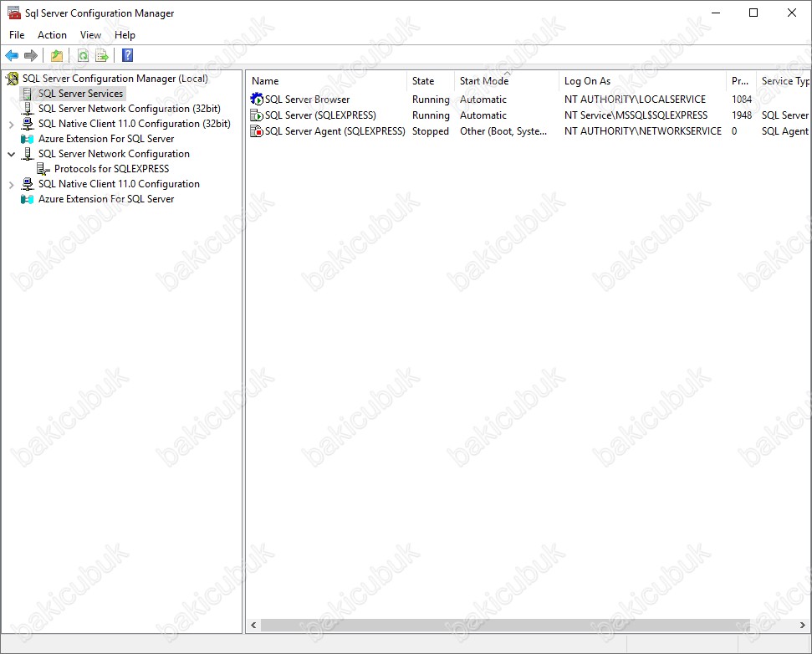Click the Up one level folder icon
Viewport: 812px width, 654px height.
click(56, 55)
